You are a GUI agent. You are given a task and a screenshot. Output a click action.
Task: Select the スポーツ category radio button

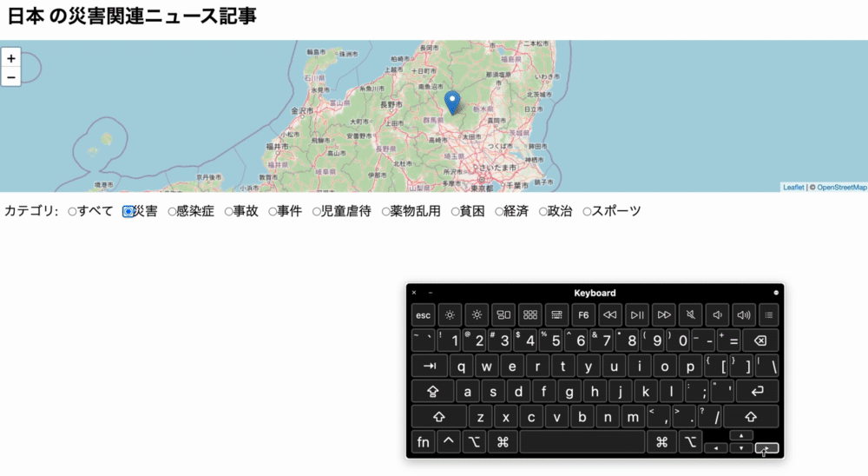(x=587, y=212)
